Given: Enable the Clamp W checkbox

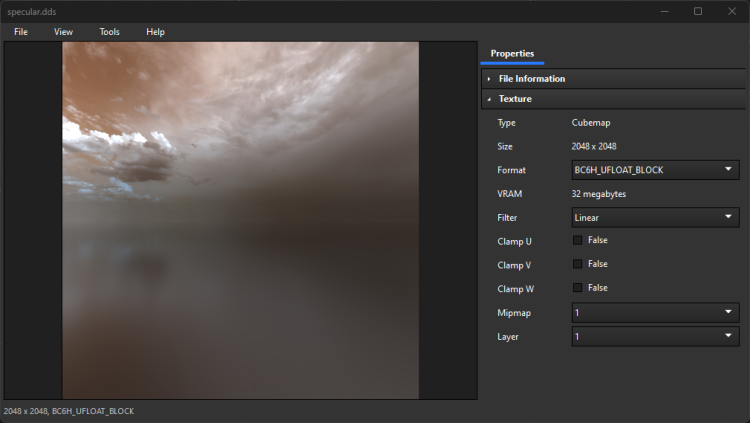Looking at the screenshot, I should (577, 288).
